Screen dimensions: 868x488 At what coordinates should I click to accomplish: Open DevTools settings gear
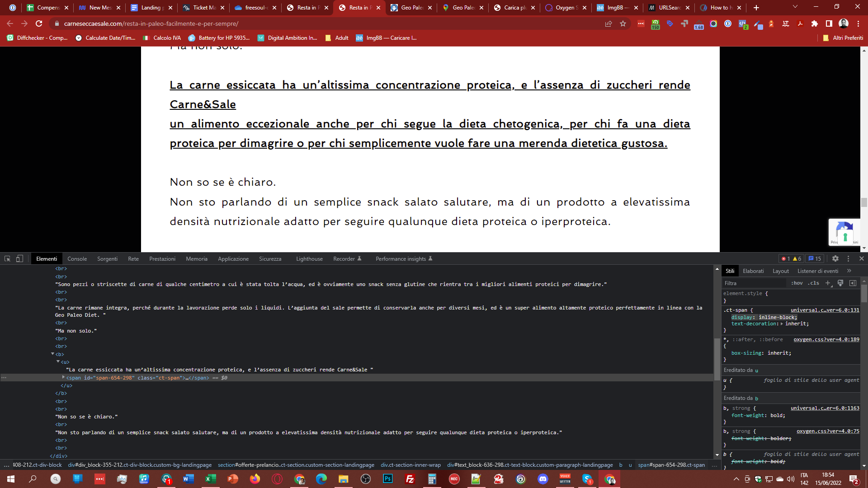tap(835, 258)
